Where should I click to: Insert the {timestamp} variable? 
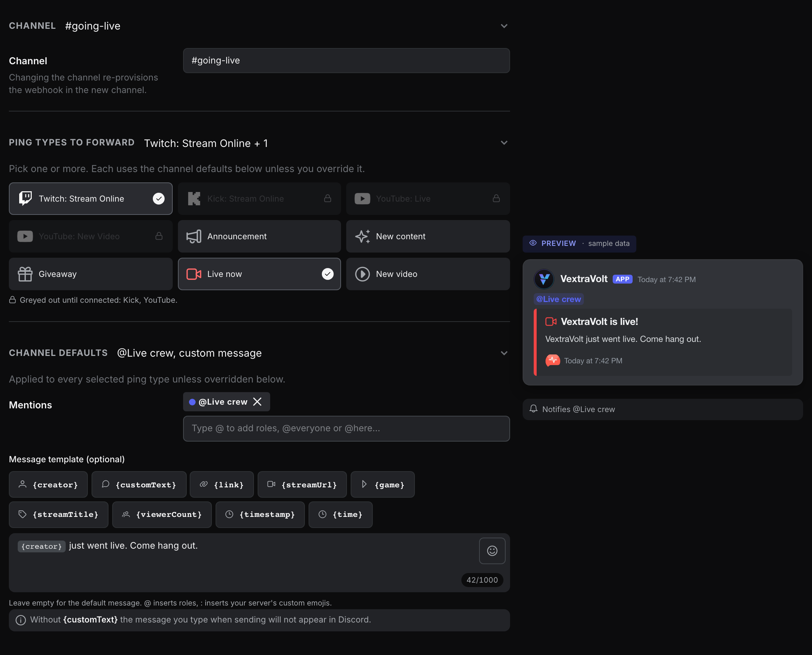click(x=260, y=515)
